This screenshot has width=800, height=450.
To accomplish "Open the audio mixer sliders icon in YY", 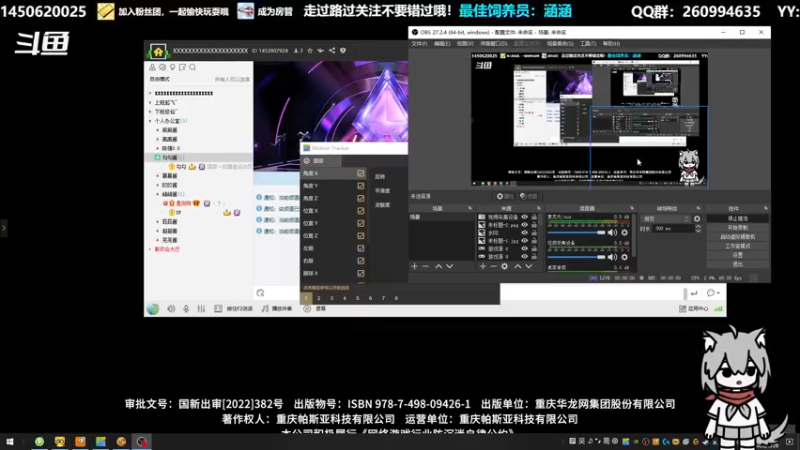I will [x=201, y=309].
